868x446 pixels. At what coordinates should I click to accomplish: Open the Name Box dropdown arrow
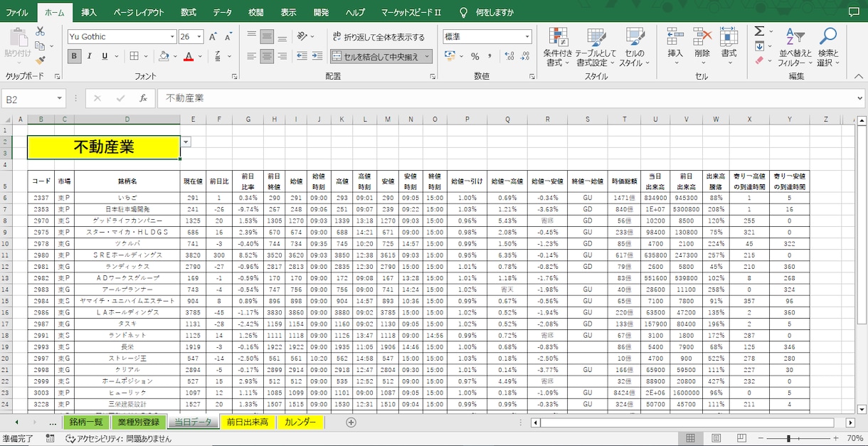60,99
